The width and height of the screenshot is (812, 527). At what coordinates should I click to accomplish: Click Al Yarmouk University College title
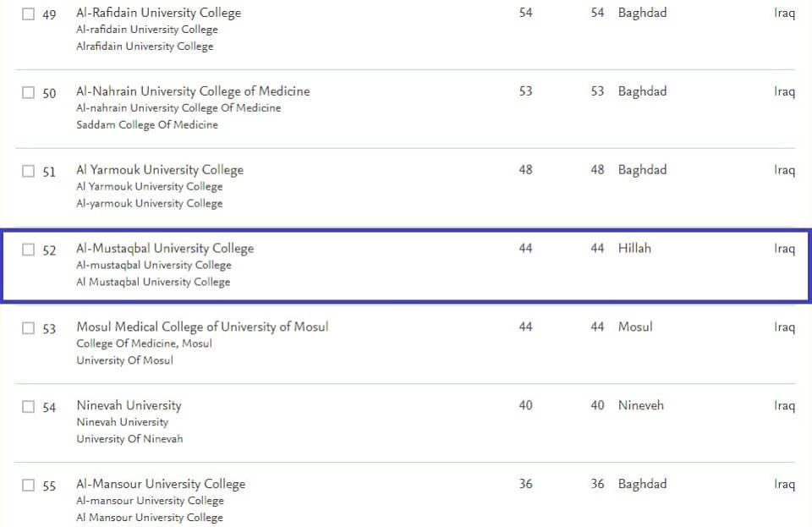159,170
